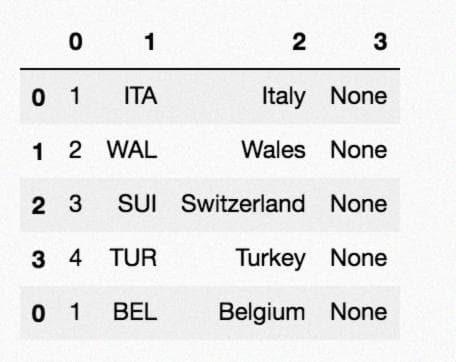
Task: Select the SUI cell
Action: click(137, 204)
